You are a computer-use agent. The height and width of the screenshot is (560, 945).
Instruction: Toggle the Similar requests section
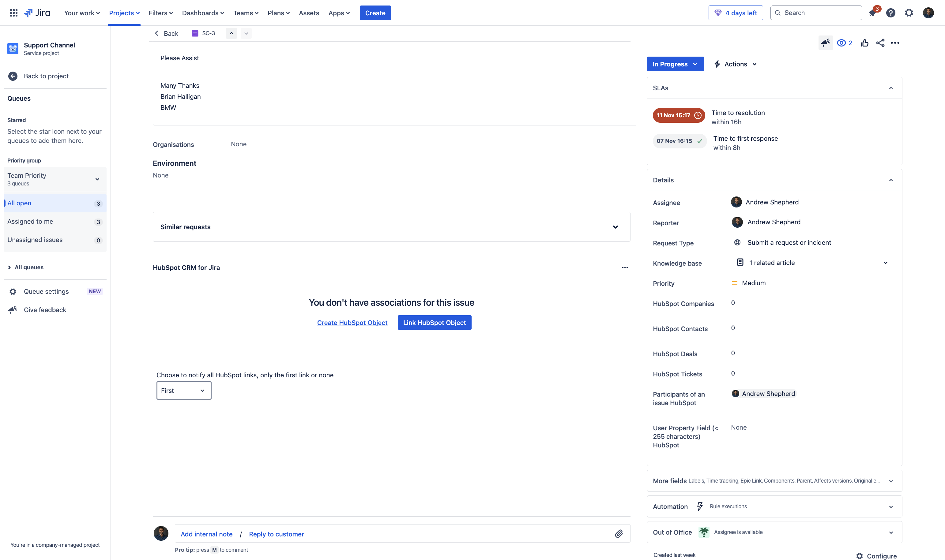point(614,227)
